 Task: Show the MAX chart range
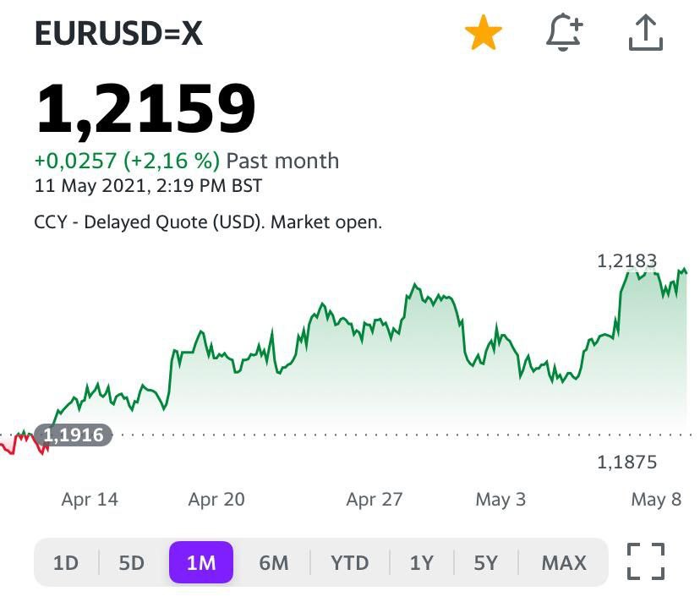click(563, 563)
